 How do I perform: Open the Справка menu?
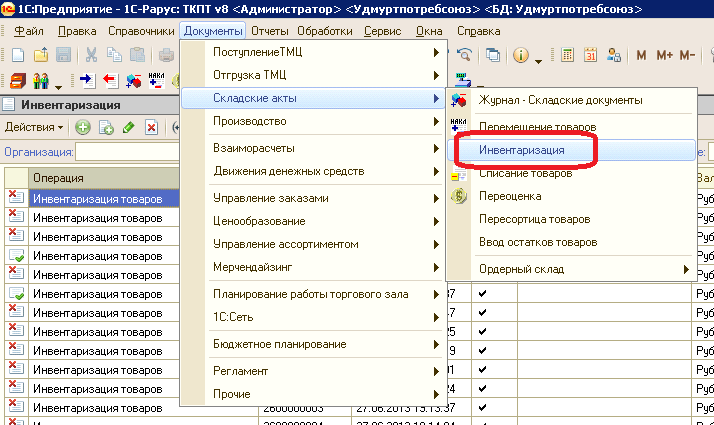pyautogui.click(x=479, y=31)
